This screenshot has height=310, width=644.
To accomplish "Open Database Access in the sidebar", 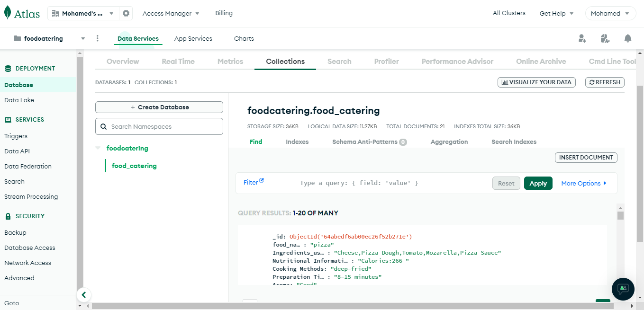I will point(29,248).
